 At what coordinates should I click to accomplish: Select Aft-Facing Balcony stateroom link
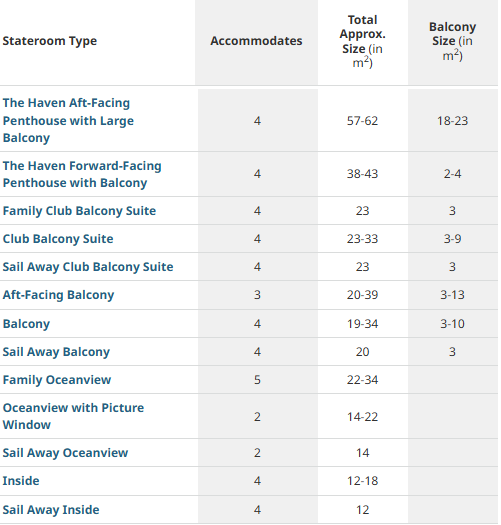[x=58, y=295]
